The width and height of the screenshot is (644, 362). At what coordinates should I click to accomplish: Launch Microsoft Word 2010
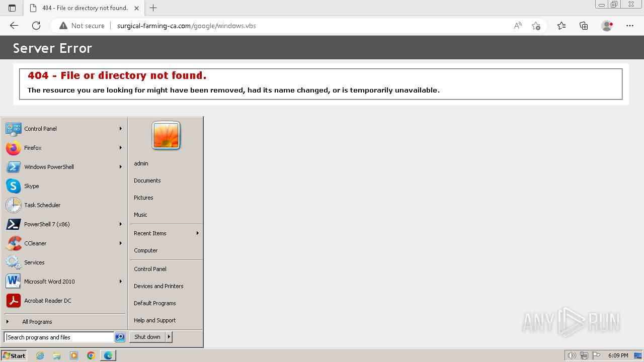[x=64, y=282]
